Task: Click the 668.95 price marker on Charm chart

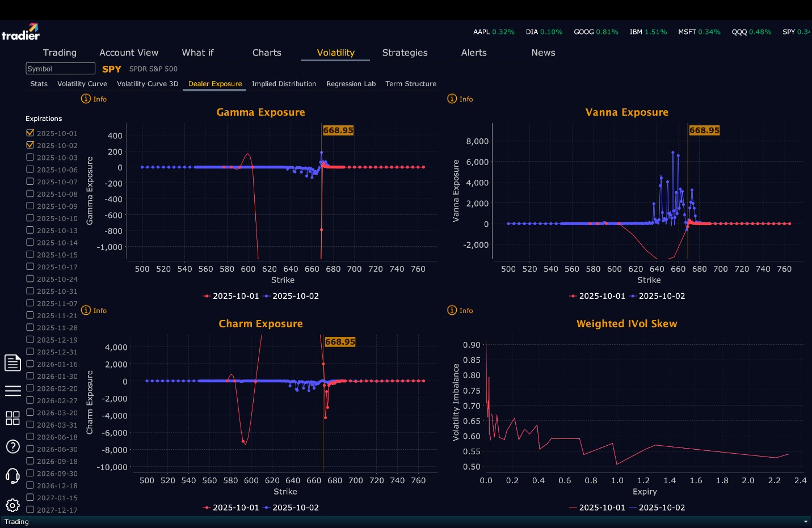Action: pos(340,342)
